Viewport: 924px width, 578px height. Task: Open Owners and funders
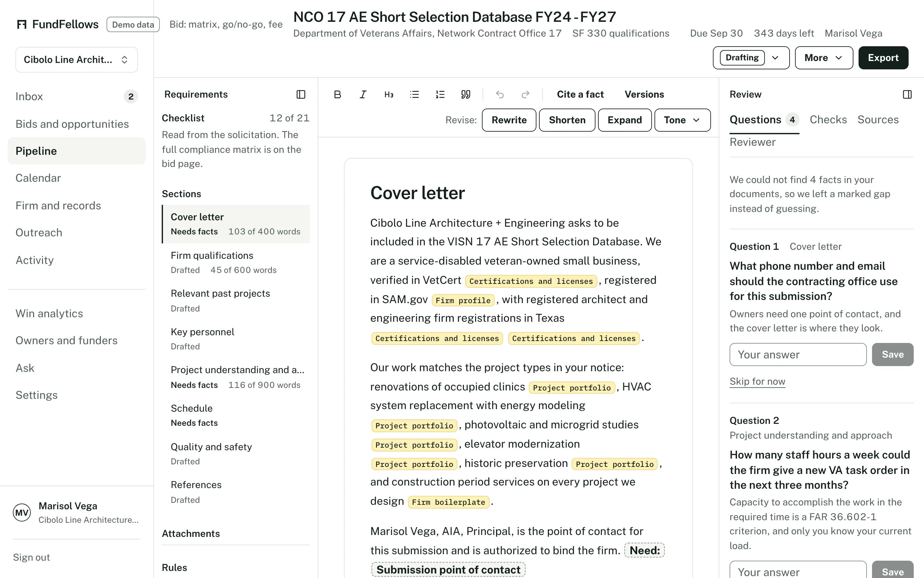(x=76, y=341)
